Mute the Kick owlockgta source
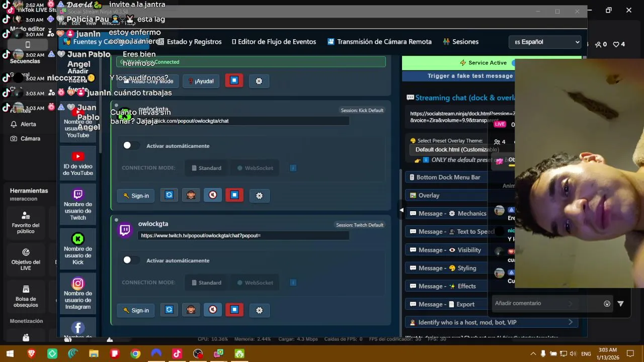The height and width of the screenshot is (362, 644). pyautogui.click(x=213, y=195)
